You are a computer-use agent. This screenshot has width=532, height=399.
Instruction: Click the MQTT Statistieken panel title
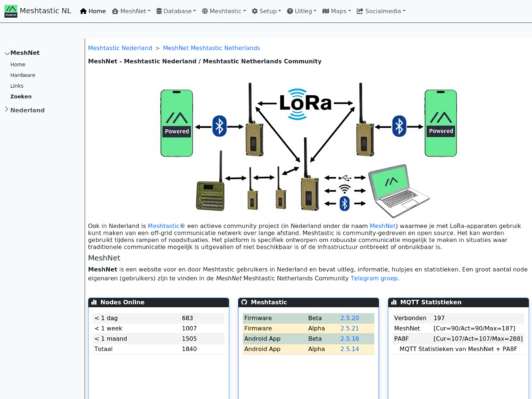click(x=430, y=302)
